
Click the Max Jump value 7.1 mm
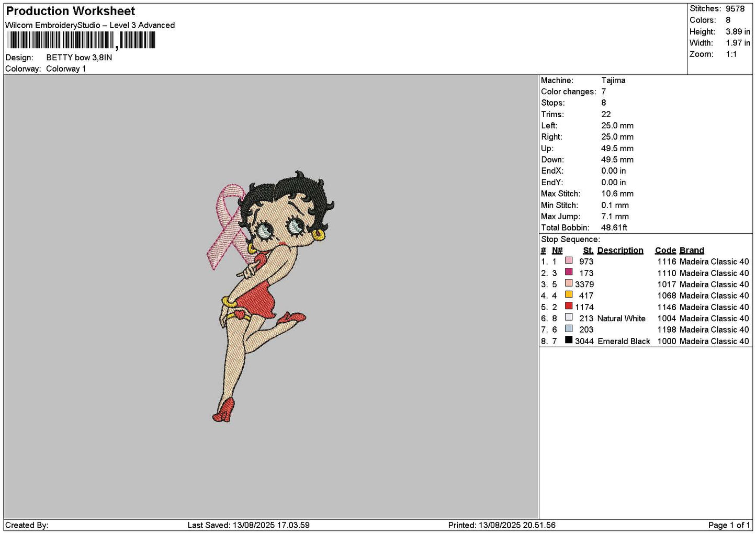(x=615, y=217)
